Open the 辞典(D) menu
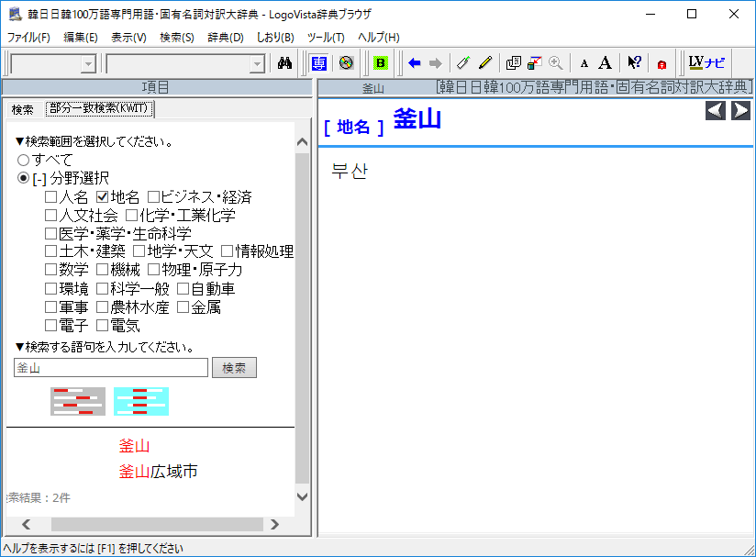The width and height of the screenshot is (756, 557). (x=225, y=37)
